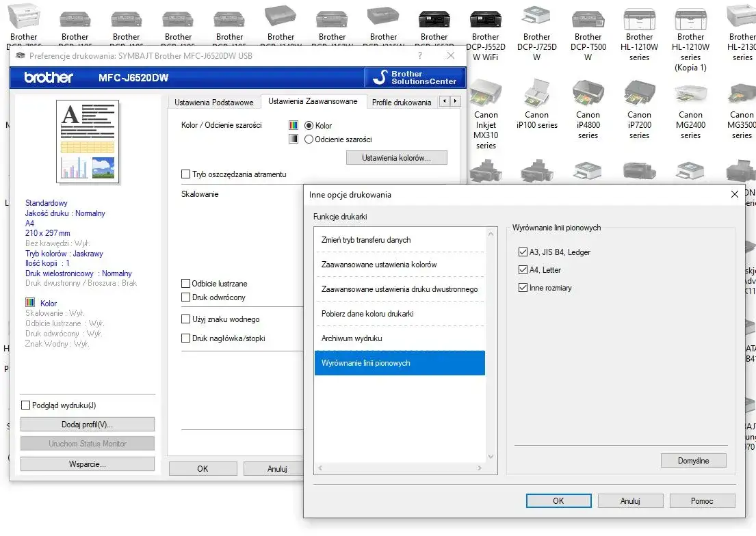Click the Dodaj profil(V)... button
This screenshot has height=536, width=756.
tap(88, 424)
